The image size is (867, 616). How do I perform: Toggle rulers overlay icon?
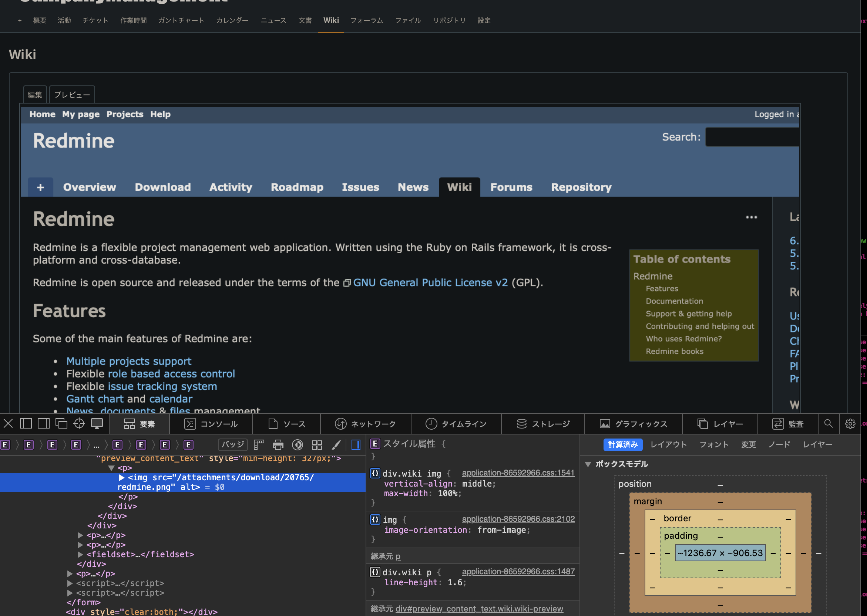259,444
